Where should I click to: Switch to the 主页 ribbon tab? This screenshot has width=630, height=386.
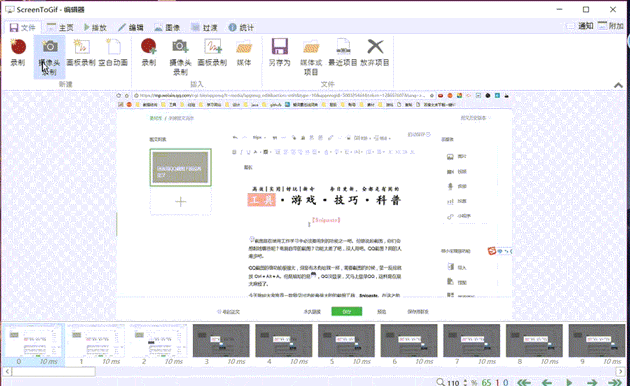60,27
